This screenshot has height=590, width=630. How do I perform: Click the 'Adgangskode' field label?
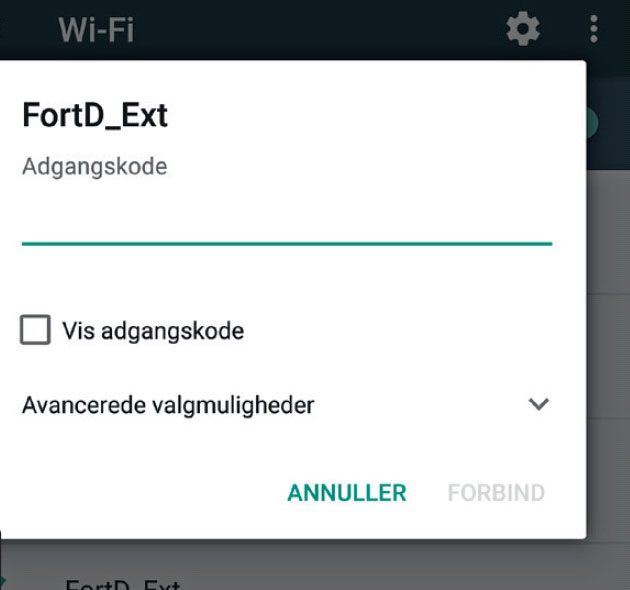click(x=94, y=166)
